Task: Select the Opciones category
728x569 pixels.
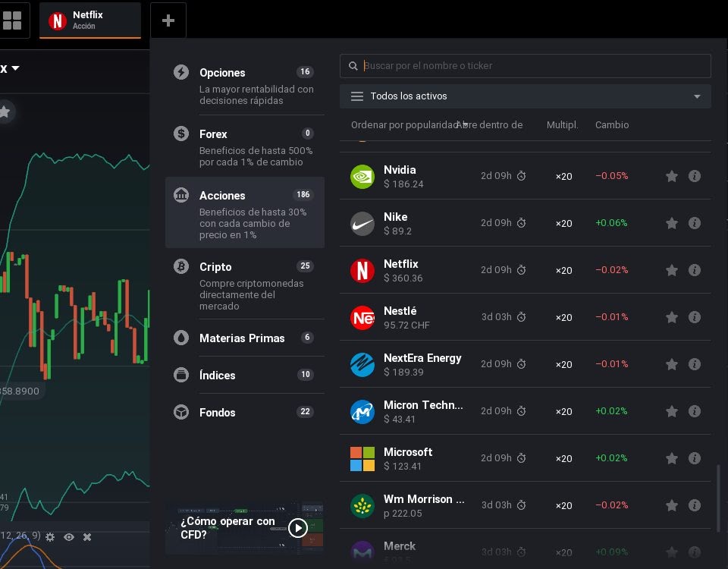Action: 245,86
